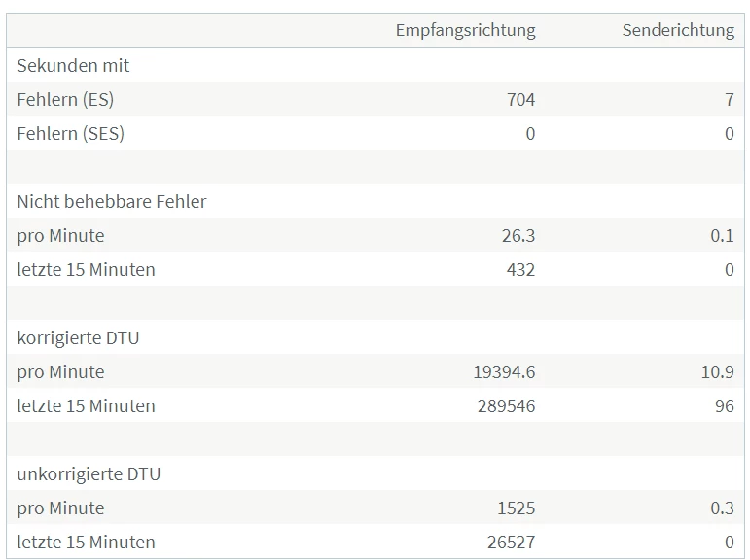This screenshot has height=560, width=750.
Task: Click the value 432 in Empfangsrichtung
Action: pos(520,269)
